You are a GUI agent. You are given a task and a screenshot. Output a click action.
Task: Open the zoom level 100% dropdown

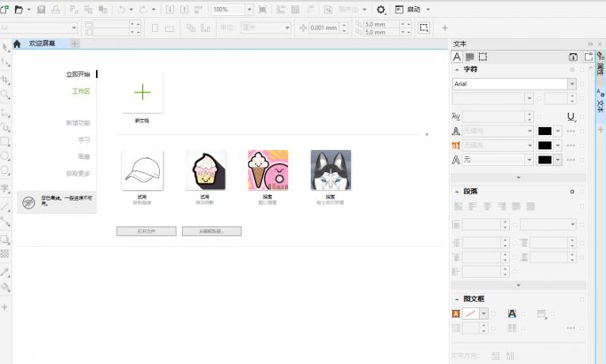248,9
